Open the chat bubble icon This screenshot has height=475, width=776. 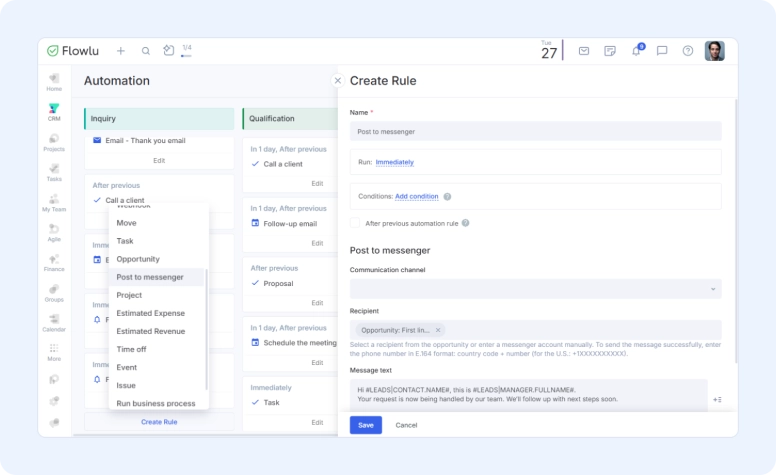(662, 50)
